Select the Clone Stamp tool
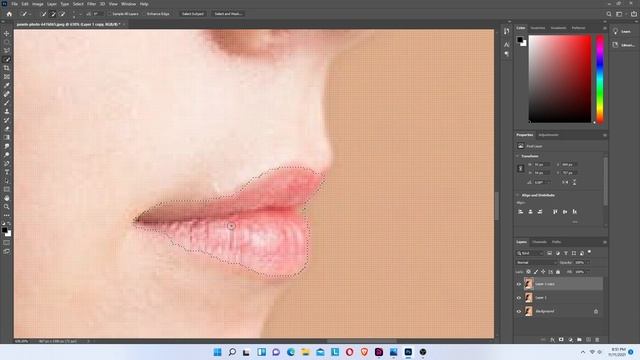 (x=7, y=111)
